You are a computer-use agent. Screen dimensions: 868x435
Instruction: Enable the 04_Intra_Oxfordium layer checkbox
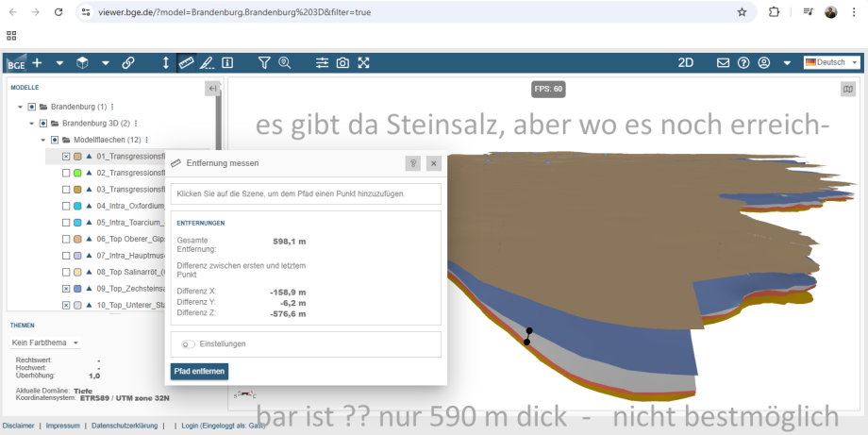[66, 206]
